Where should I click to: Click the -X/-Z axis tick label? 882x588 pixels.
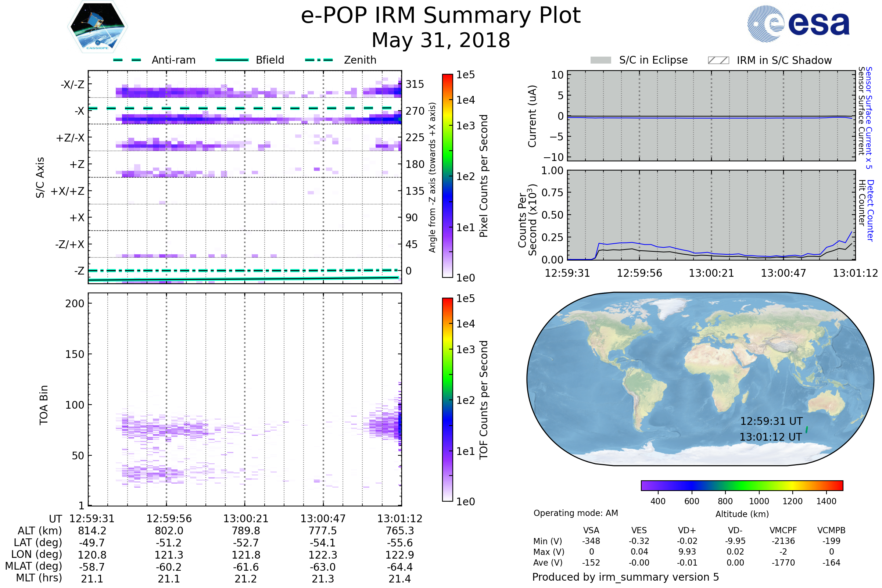(72, 85)
